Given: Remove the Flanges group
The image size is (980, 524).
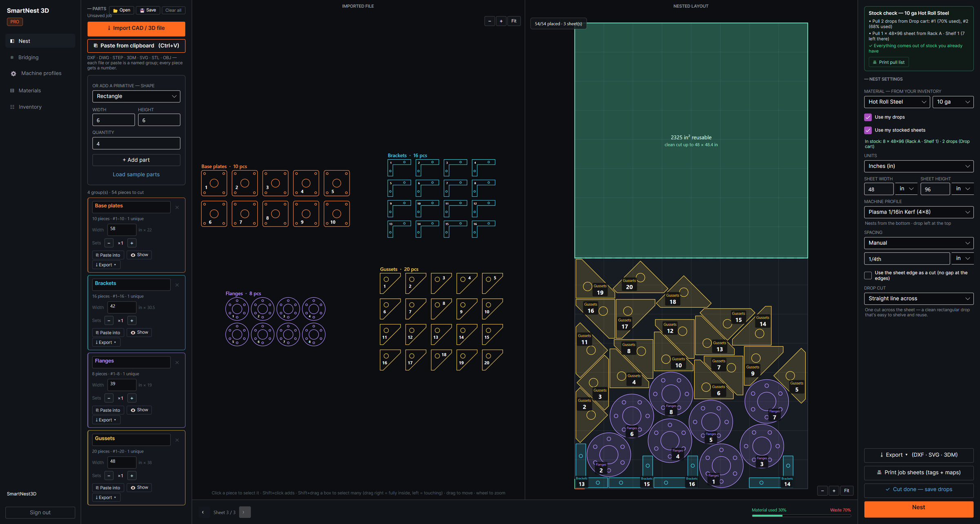Looking at the screenshot, I should click(x=177, y=363).
